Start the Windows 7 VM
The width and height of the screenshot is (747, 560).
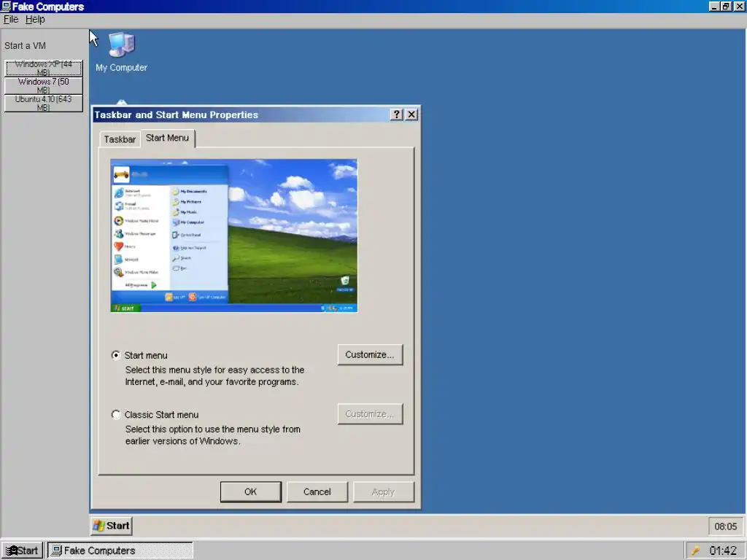pyautogui.click(x=43, y=86)
